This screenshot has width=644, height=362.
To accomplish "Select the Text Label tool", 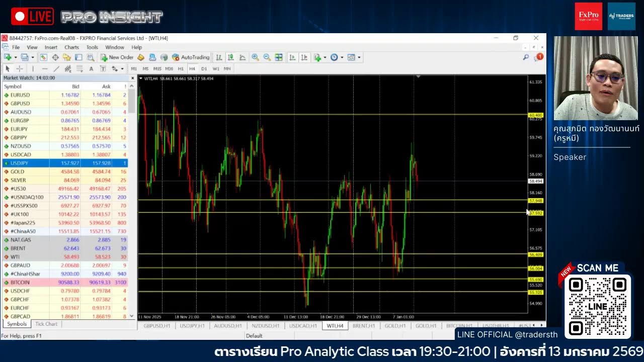I will 103,69.
